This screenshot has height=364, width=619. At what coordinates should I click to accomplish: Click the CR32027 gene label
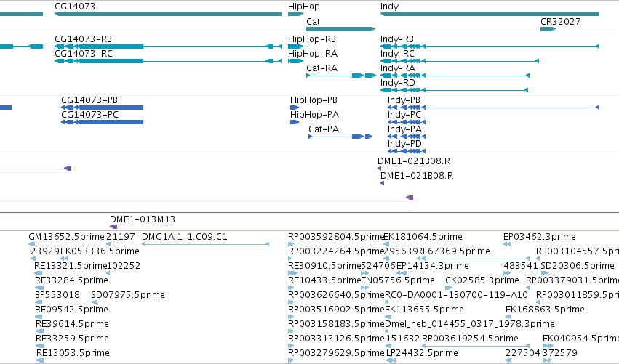click(x=560, y=21)
